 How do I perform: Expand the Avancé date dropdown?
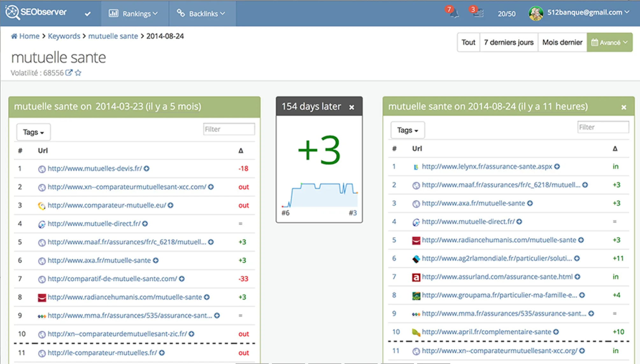click(x=609, y=42)
